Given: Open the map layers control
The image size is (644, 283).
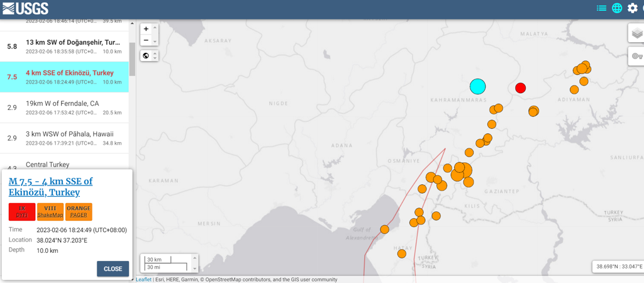Looking at the screenshot, I should 637,33.
